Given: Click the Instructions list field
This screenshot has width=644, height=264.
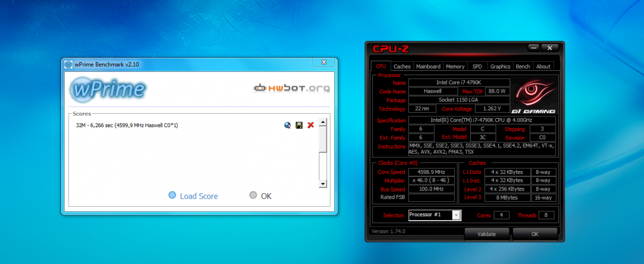Looking at the screenshot, I should pyautogui.click(x=482, y=149).
